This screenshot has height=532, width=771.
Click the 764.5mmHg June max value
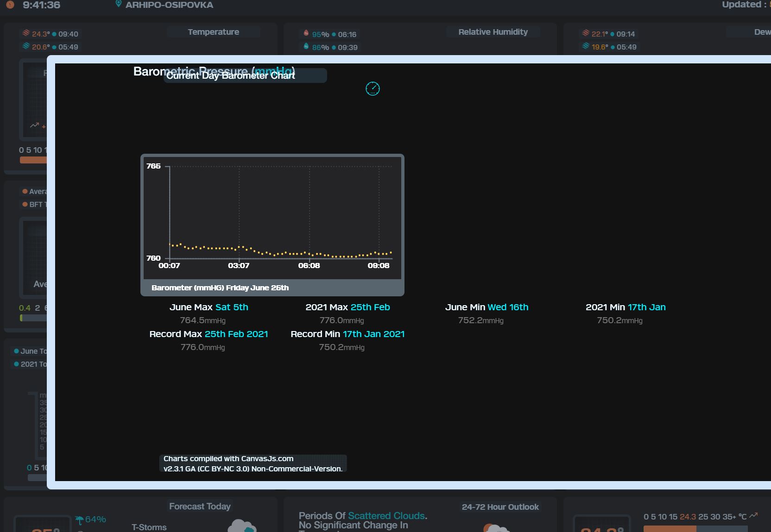202,320
